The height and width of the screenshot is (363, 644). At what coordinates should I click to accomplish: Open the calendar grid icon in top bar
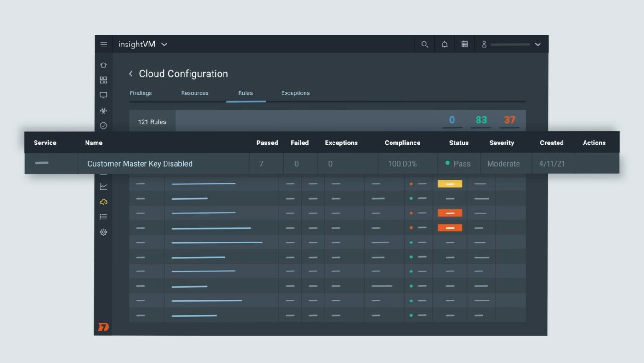pos(465,45)
